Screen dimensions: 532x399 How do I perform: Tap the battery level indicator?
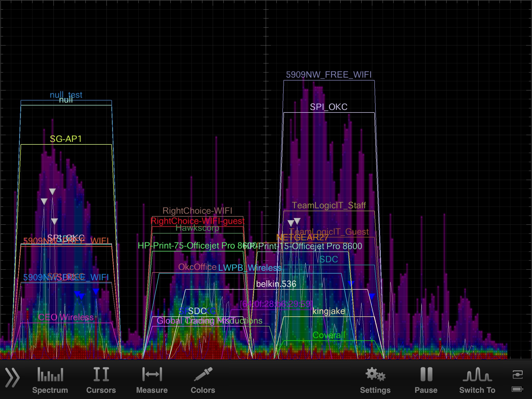pyautogui.click(x=517, y=389)
